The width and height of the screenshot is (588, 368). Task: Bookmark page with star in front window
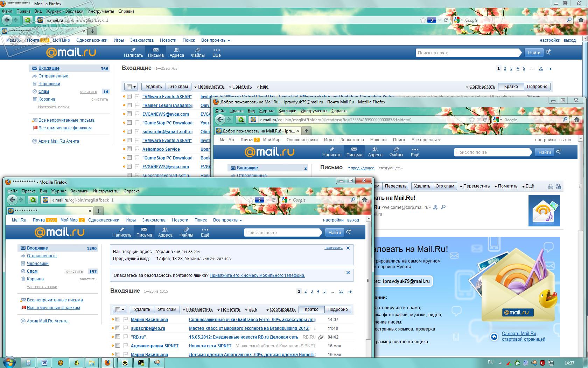pos(251,200)
